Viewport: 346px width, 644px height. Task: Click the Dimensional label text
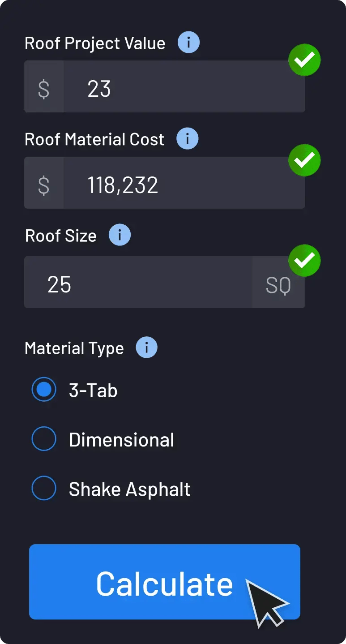click(121, 440)
